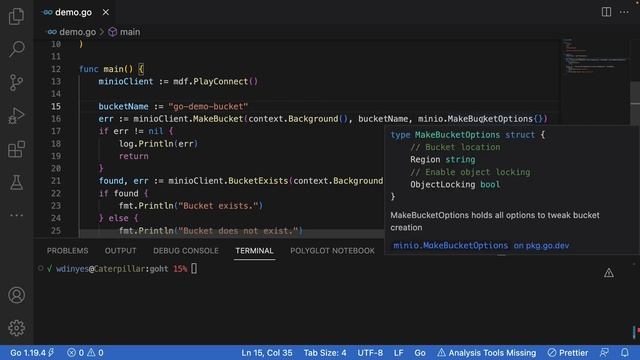Viewport: 640px width, 360px height.
Task: Switch to the PROBLEMS panel tab
Action: 67,251
